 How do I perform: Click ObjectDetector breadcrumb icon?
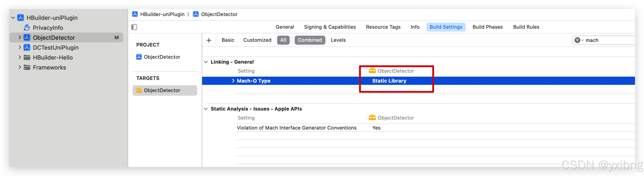[196, 14]
